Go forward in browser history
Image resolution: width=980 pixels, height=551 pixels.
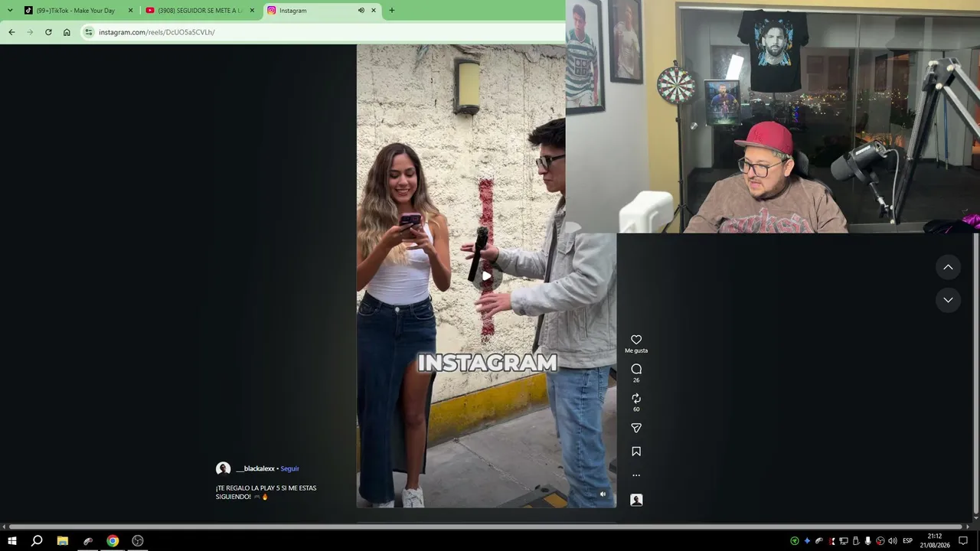click(30, 32)
